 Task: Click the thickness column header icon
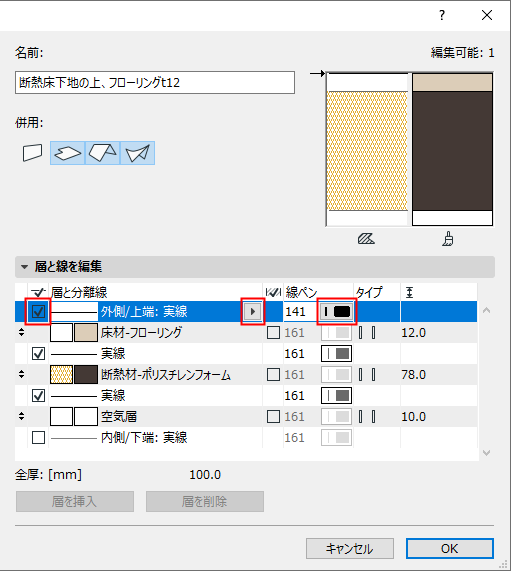pos(409,292)
